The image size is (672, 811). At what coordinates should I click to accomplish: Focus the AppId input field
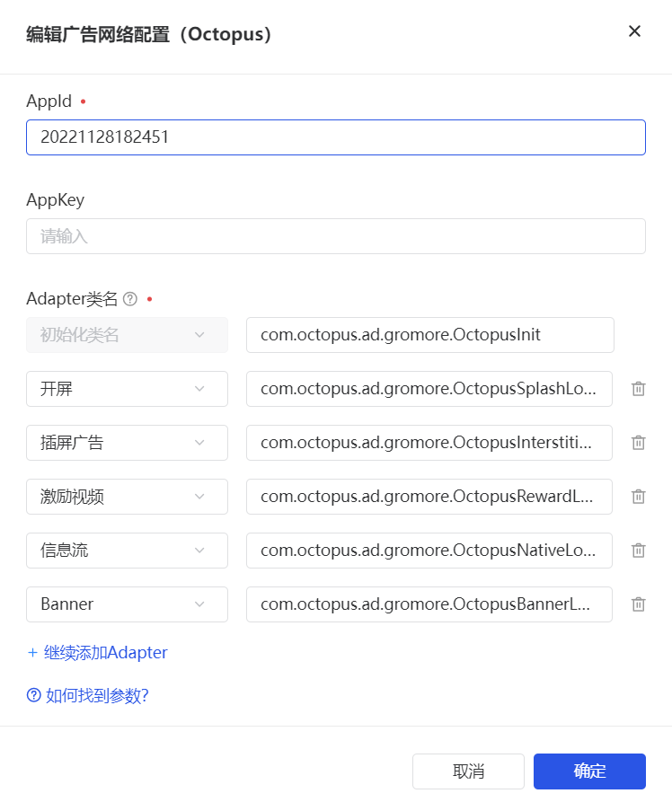[x=335, y=137]
